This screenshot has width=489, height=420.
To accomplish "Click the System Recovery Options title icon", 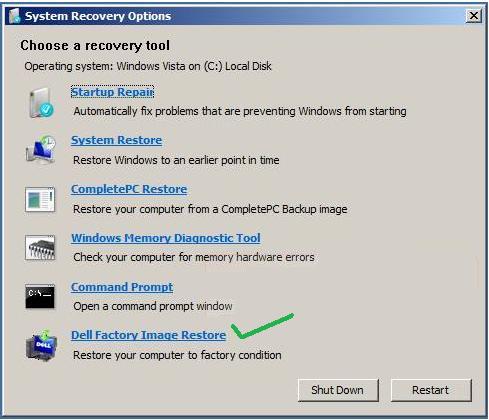I will tap(14, 16).
